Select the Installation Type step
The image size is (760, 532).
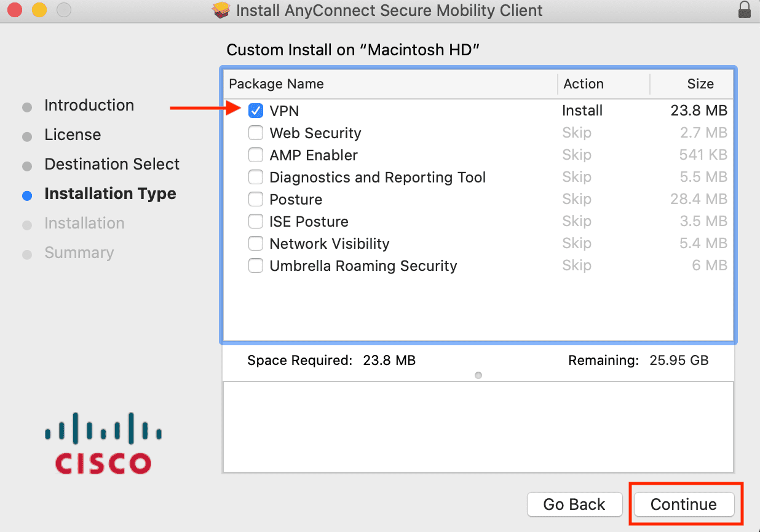point(110,194)
